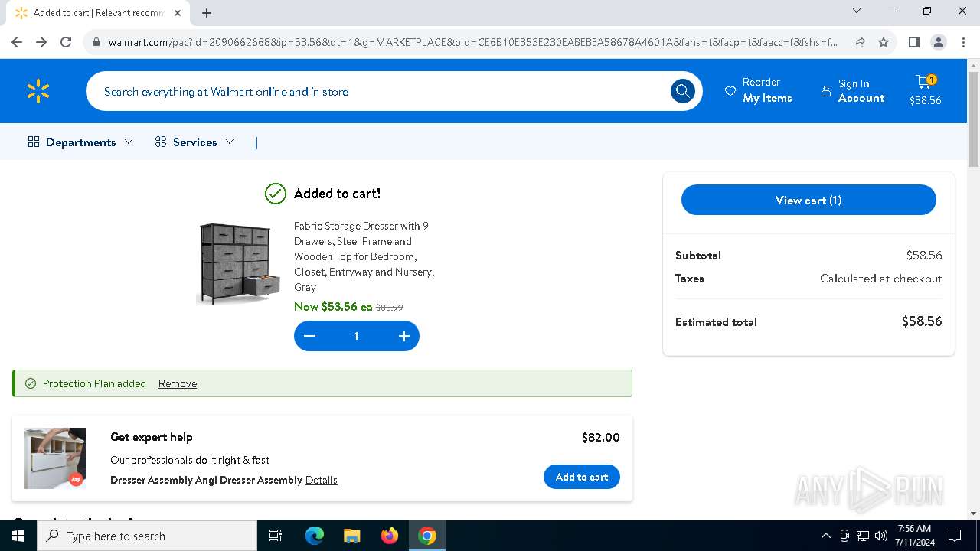
Task: Open the network status tray icon
Action: [863, 536]
